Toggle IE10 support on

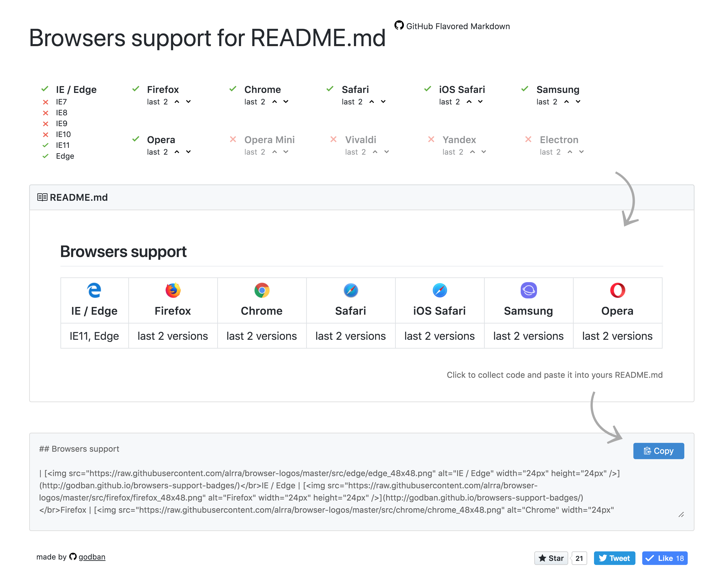45,135
